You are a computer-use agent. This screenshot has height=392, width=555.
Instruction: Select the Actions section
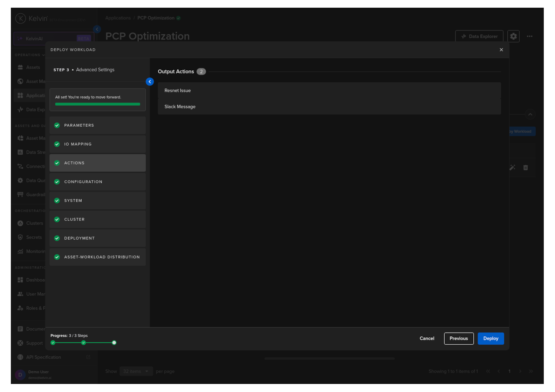click(97, 163)
